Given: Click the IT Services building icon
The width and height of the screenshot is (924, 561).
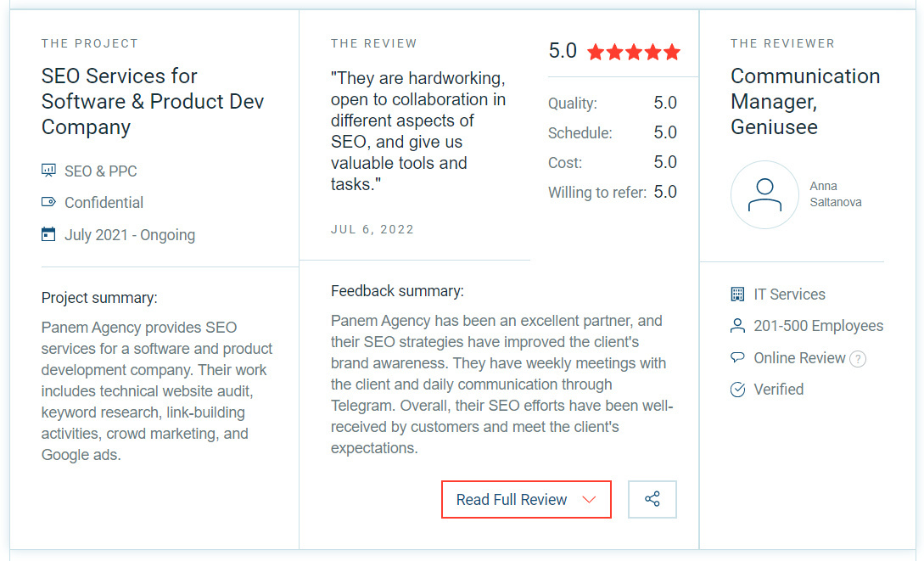Looking at the screenshot, I should point(737,295).
